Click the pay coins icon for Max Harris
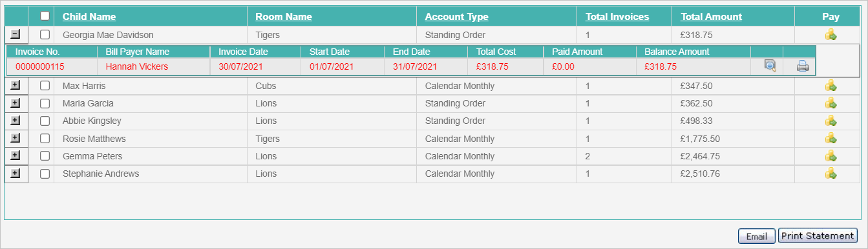The height and width of the screenshot is (249, 868). (831, 86)
